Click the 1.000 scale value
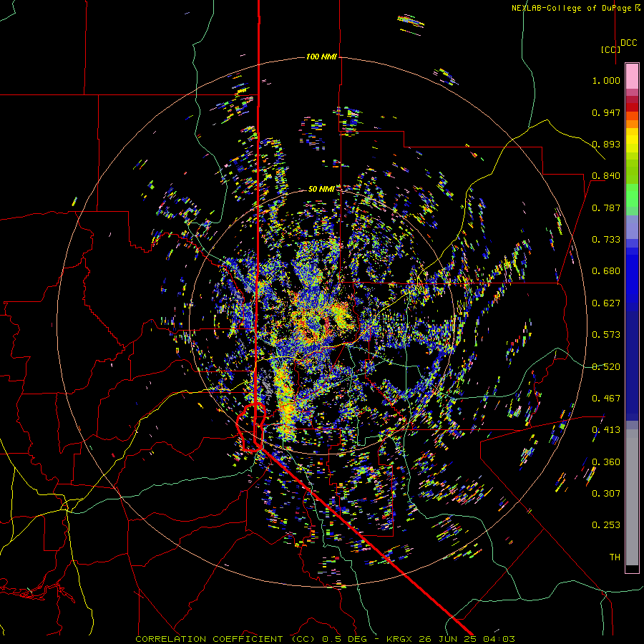The image size is (644, 644). point(606,80)
